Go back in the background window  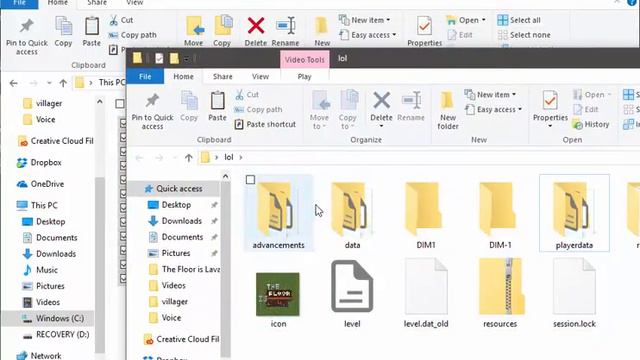coord(13,83)
